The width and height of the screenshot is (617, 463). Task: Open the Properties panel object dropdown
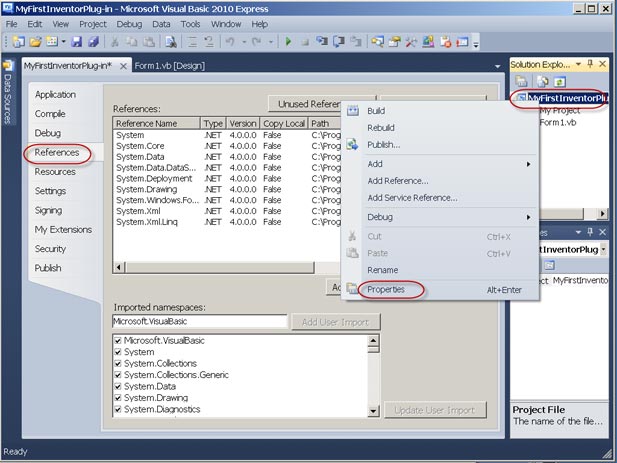605,248
